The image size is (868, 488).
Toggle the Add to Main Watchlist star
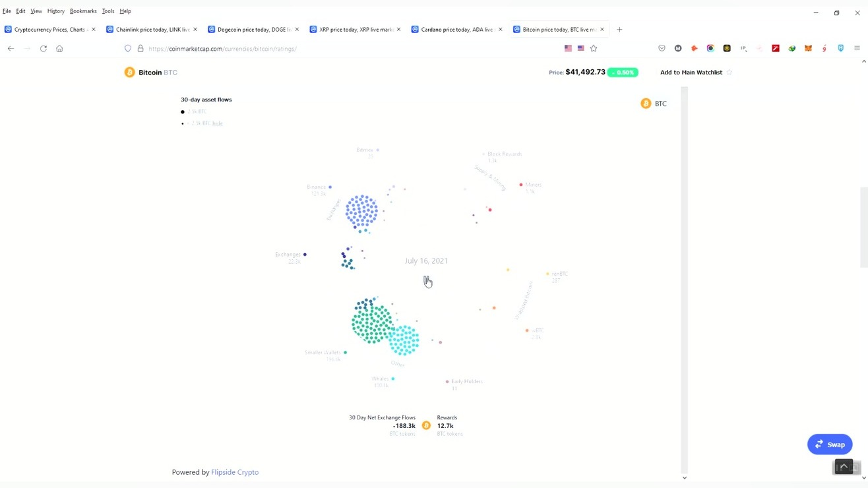(x=729, y=73)
